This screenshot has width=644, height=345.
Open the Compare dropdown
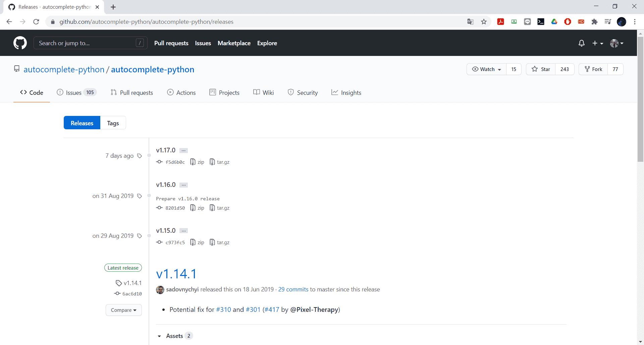pyautogui.click(x=124, y=310)
